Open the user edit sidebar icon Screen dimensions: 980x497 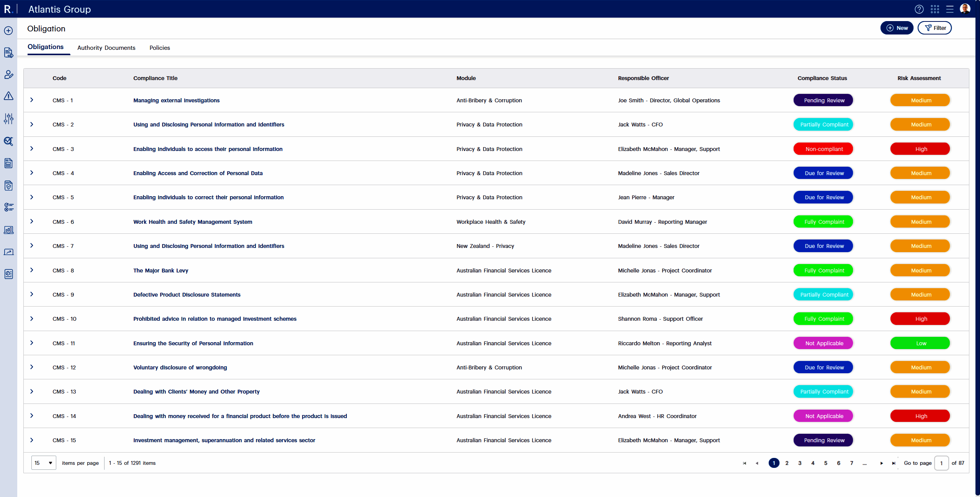(x=8, y=75)
